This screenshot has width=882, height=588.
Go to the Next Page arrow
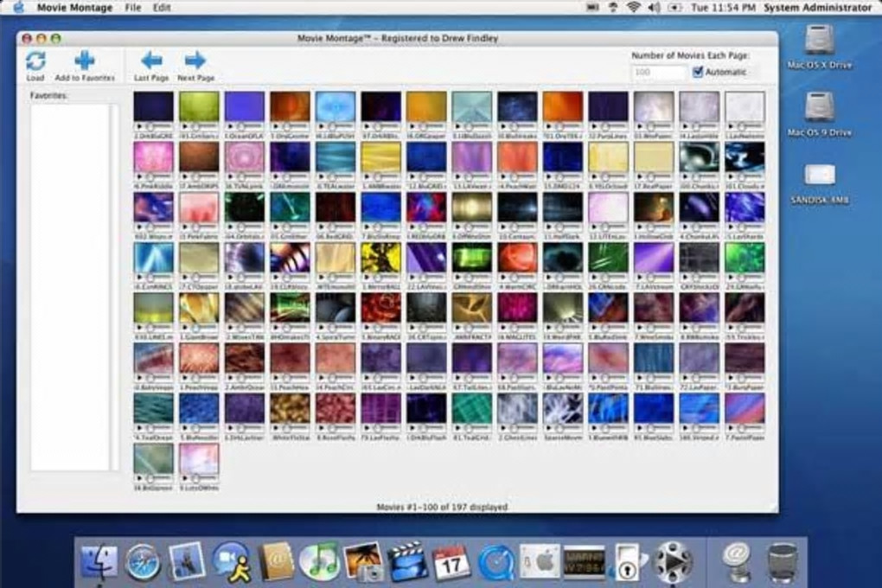click(195, 61)
